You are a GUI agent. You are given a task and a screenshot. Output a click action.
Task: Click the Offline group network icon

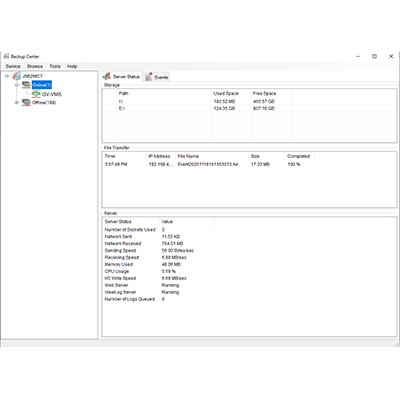click(26, 102)
